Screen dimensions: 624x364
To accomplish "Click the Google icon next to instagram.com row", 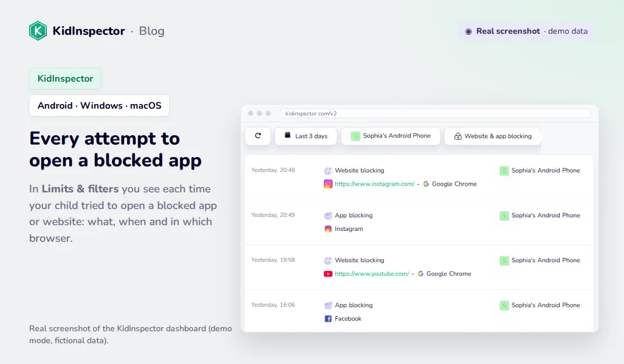I will [426, 184].
